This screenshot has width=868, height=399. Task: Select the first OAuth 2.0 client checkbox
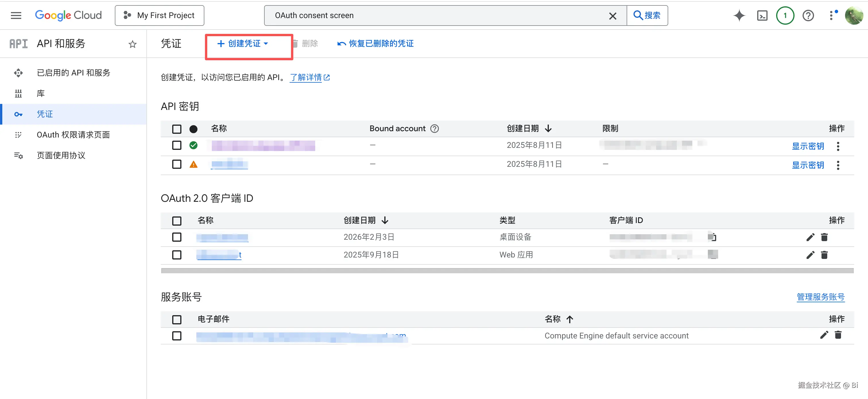coord(177,237)
